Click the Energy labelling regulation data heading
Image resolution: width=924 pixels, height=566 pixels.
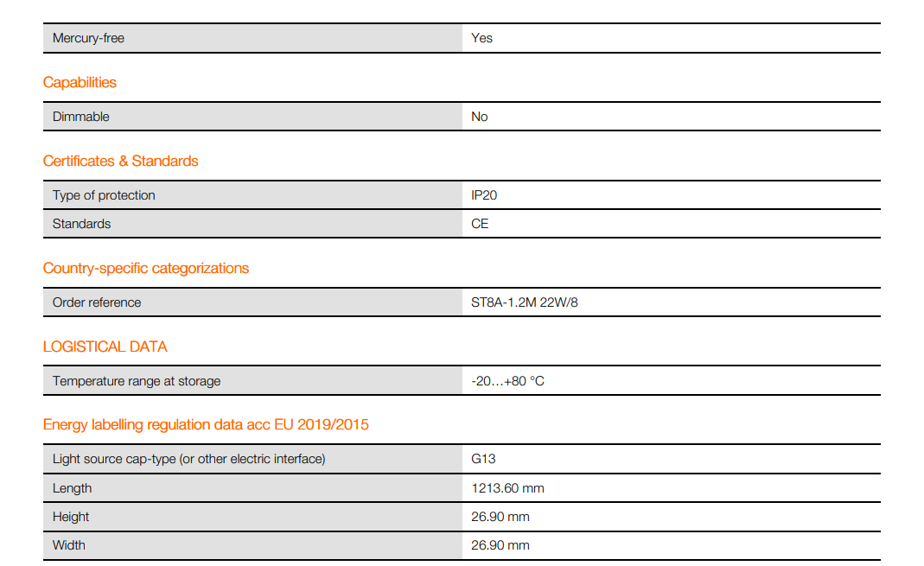[206, 424]
